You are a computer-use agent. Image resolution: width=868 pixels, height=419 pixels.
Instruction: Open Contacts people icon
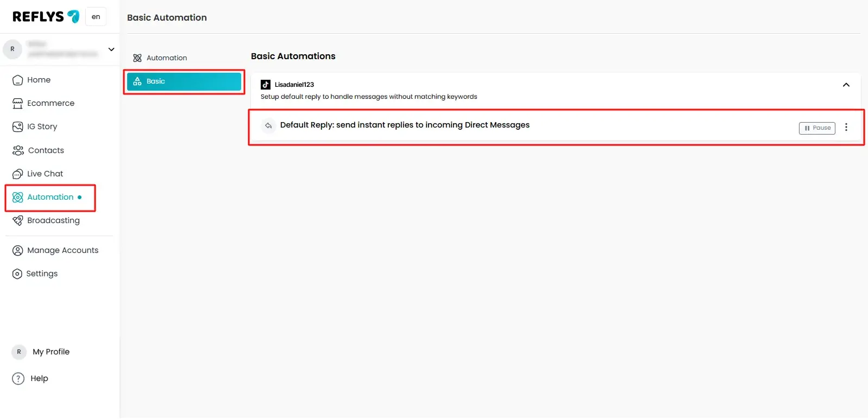[17, 151]
